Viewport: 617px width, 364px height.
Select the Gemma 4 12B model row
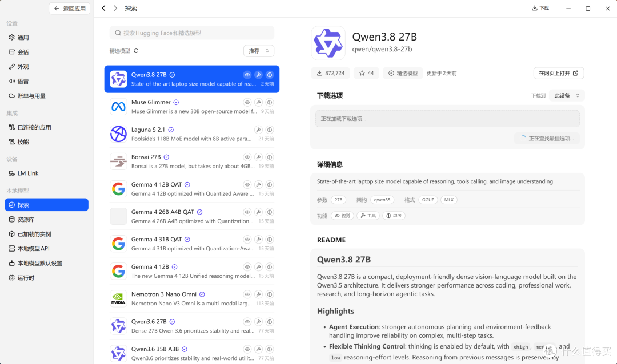click(x=192, y=271)
